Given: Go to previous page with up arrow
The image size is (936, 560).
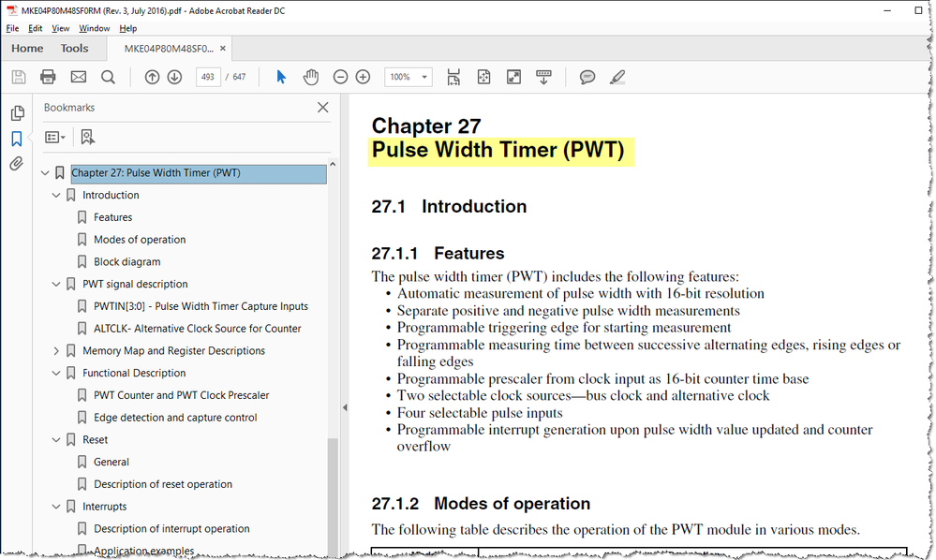Looking at the screenshot, I should pyautogui.click(x=152, y=77).
